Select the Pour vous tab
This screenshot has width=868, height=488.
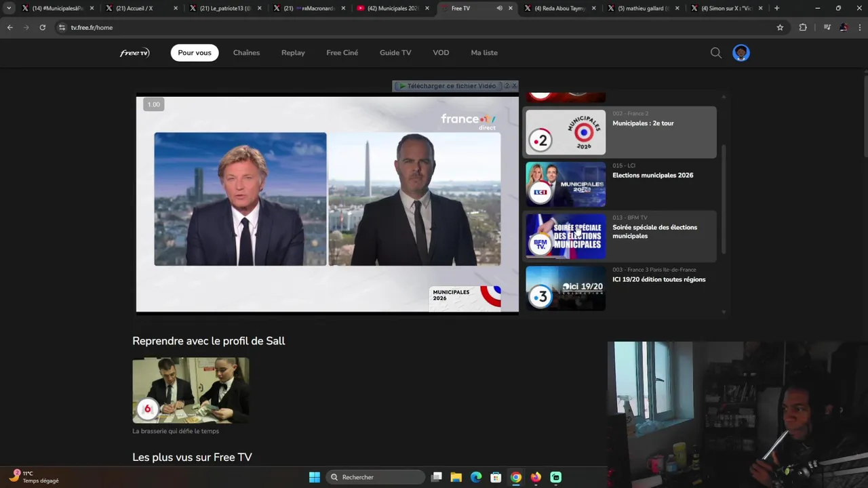195,53
